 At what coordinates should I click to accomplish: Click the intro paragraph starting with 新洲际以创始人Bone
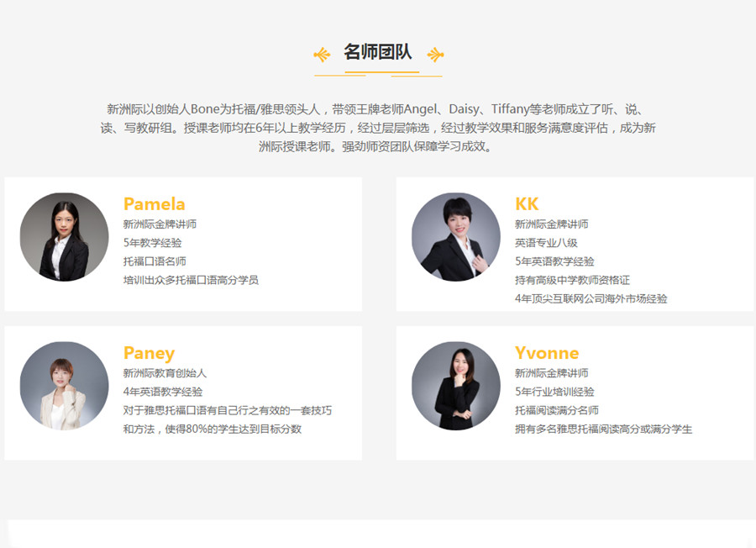point(378,128)
